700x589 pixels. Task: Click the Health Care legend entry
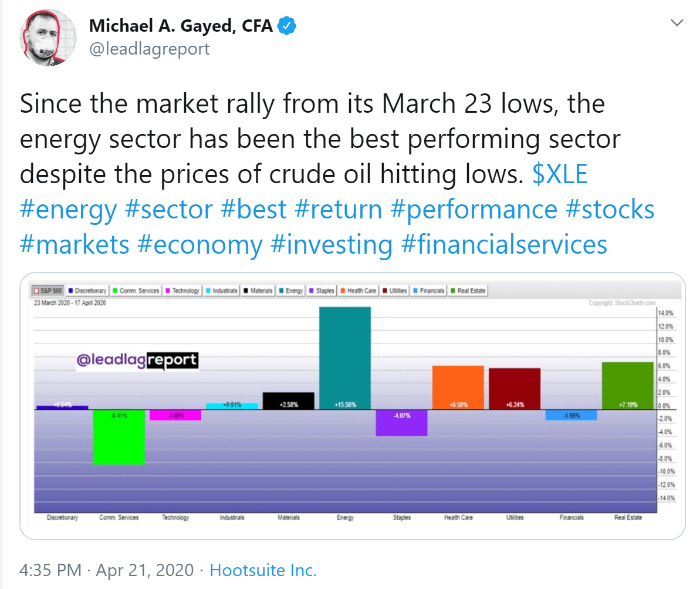[359, 291]
